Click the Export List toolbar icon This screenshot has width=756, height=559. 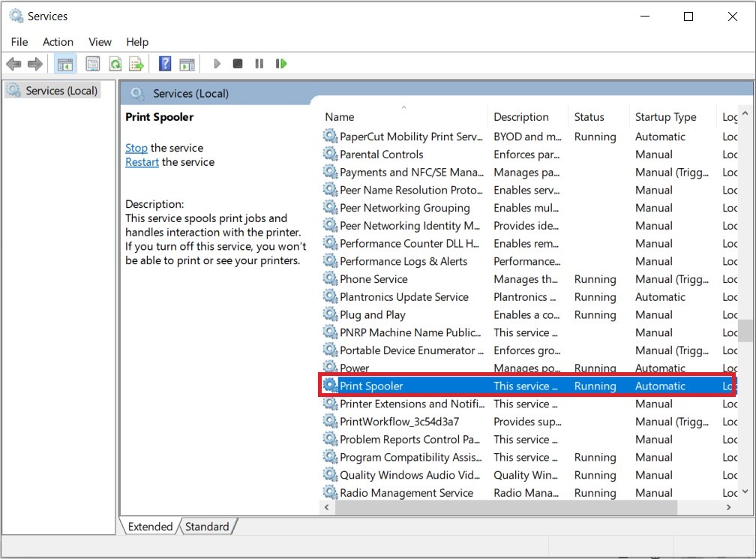[x=136, y=64]
